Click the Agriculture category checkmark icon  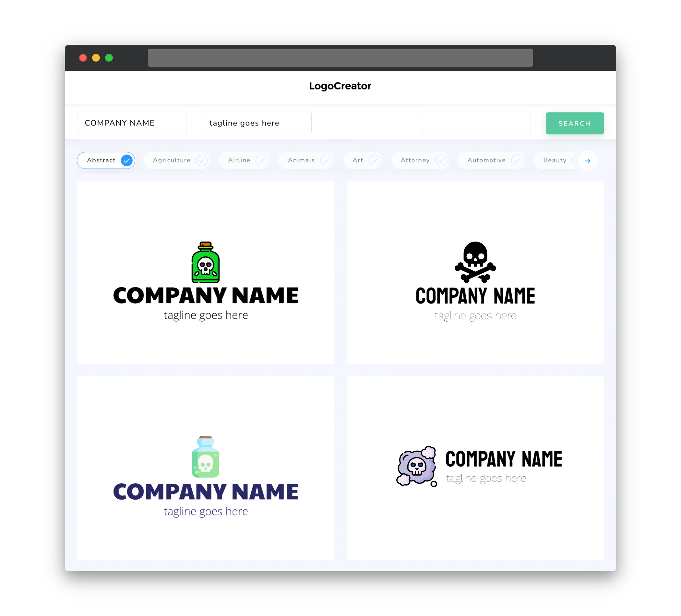click(201, 160)
